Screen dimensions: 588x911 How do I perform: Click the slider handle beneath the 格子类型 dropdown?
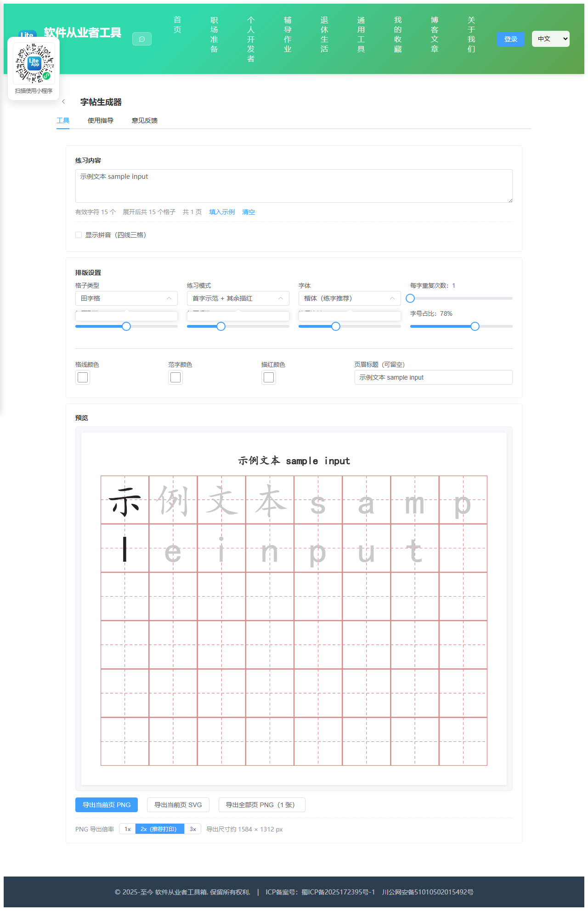tap(126, 326)
